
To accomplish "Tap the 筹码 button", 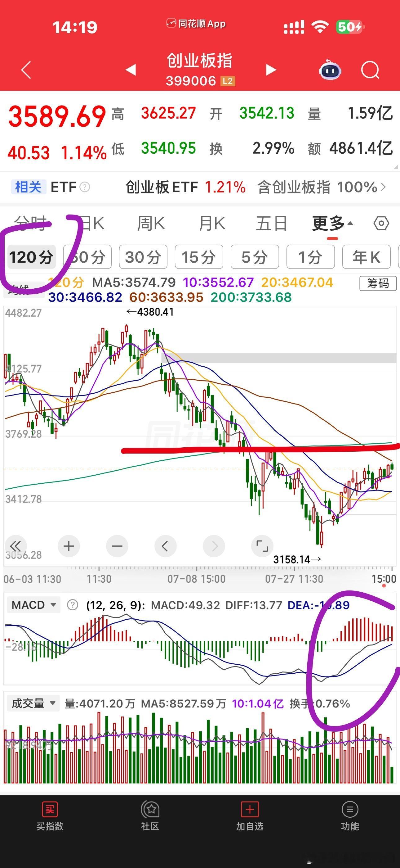I will [378, 283].
